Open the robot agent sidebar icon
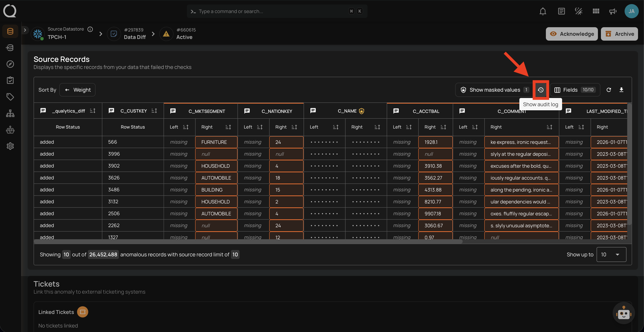This screenshot has height=332, width=644. tap(10, 130)
